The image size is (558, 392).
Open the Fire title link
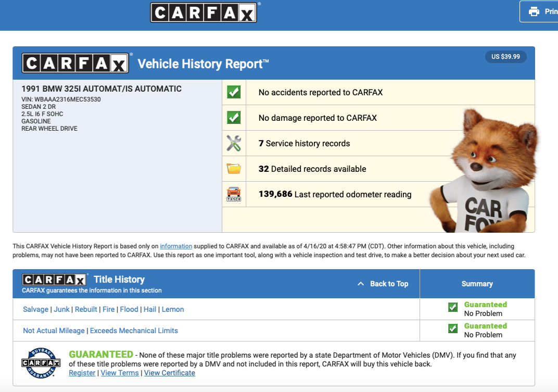coord(109,309)
